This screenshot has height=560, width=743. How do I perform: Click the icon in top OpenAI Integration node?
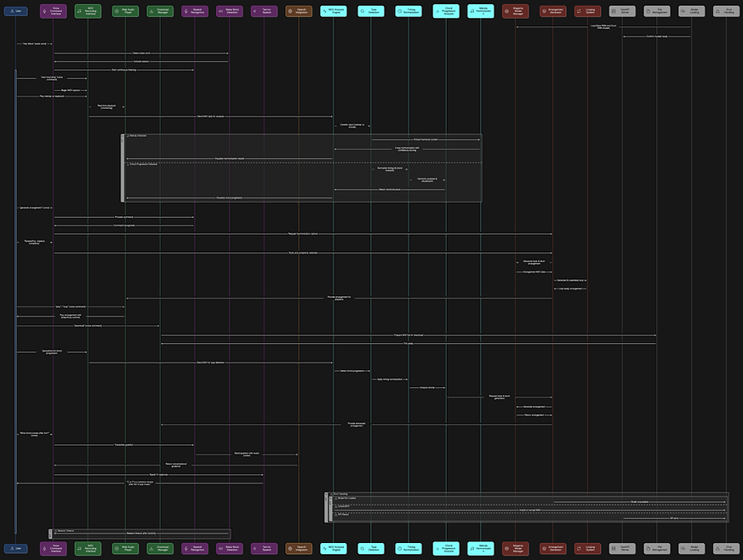[x=290, y=11]
